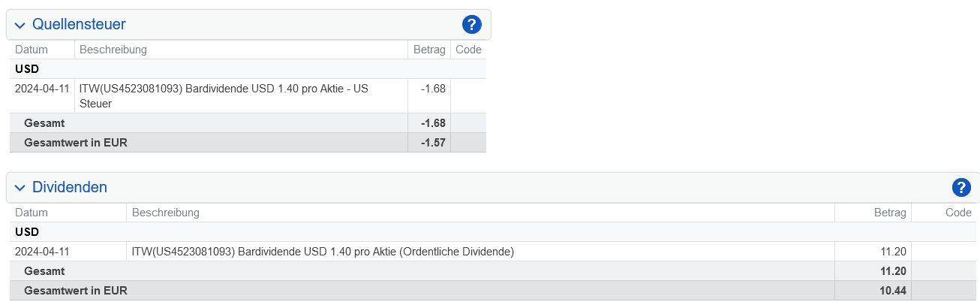Click Code header in Dividenden table
The image size is (980, 308).
pyautogui.click(x=959, y=213)
